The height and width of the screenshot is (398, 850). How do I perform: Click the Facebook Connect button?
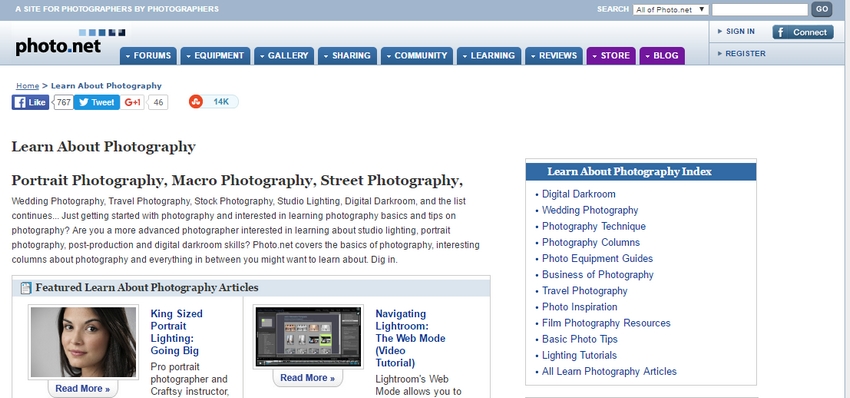[x=803, y=32]
